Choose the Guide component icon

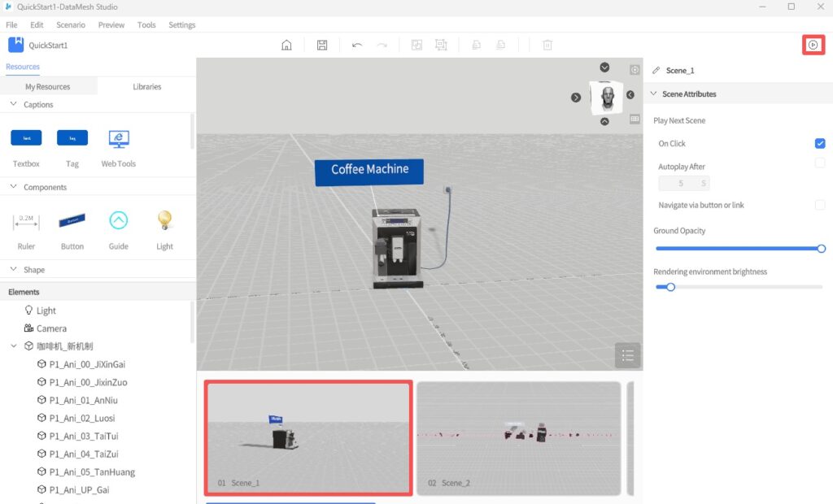tap(119, 220)
